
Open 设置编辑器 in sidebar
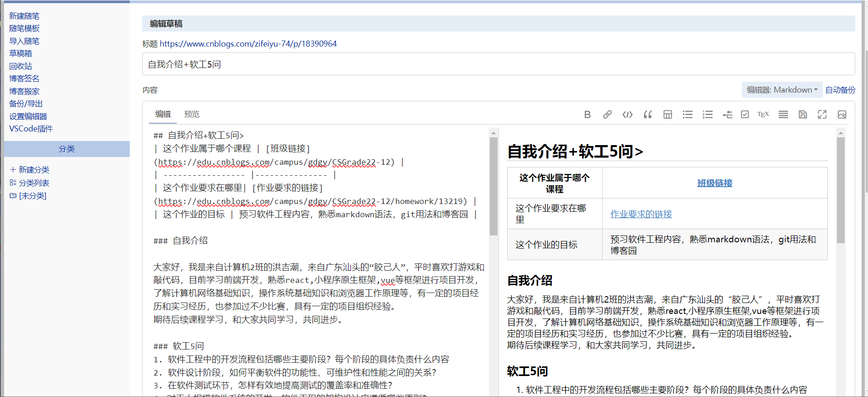click(x=28, y=116)
